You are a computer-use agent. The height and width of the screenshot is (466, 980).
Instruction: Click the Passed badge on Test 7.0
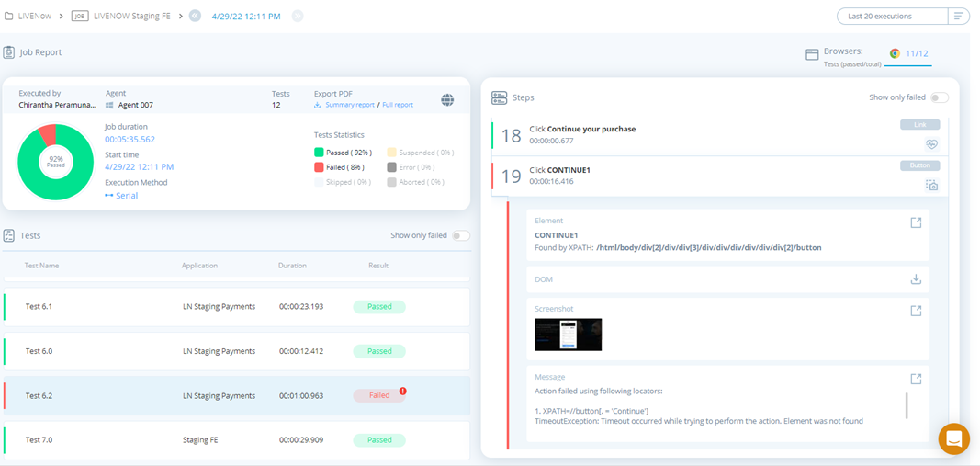tap(379, 439)
